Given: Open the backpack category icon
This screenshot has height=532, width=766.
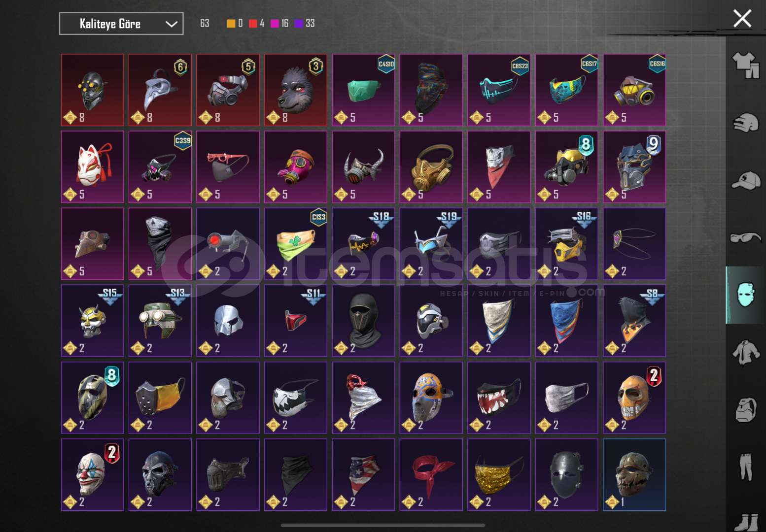Looking at the screenshot, I should coord(746,410).
